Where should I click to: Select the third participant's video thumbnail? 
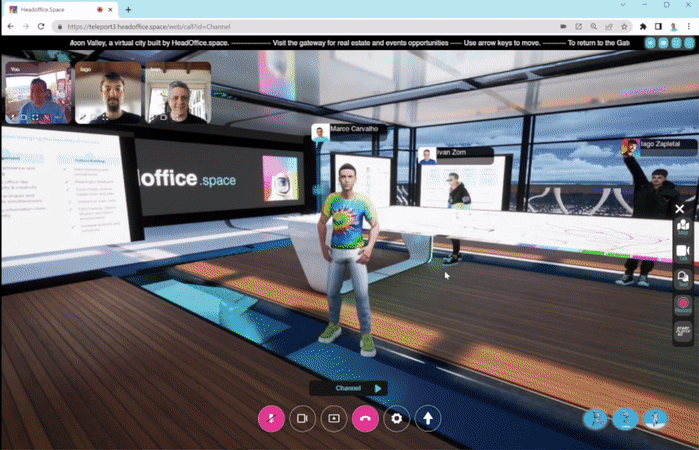(178, 92)
